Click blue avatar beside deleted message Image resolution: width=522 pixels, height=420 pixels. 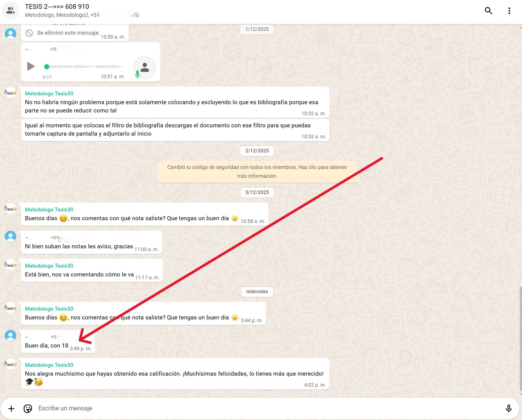click(x=10, y=34)
